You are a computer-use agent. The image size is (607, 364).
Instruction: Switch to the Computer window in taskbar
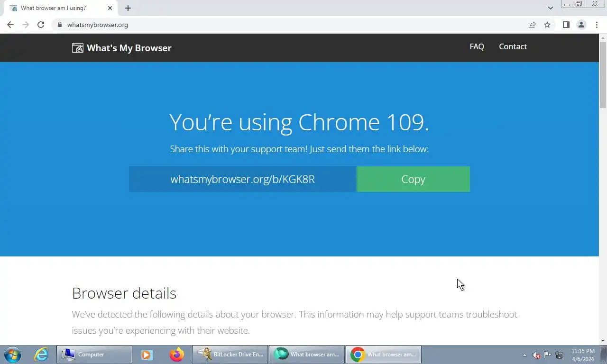(x=94, y=355)
